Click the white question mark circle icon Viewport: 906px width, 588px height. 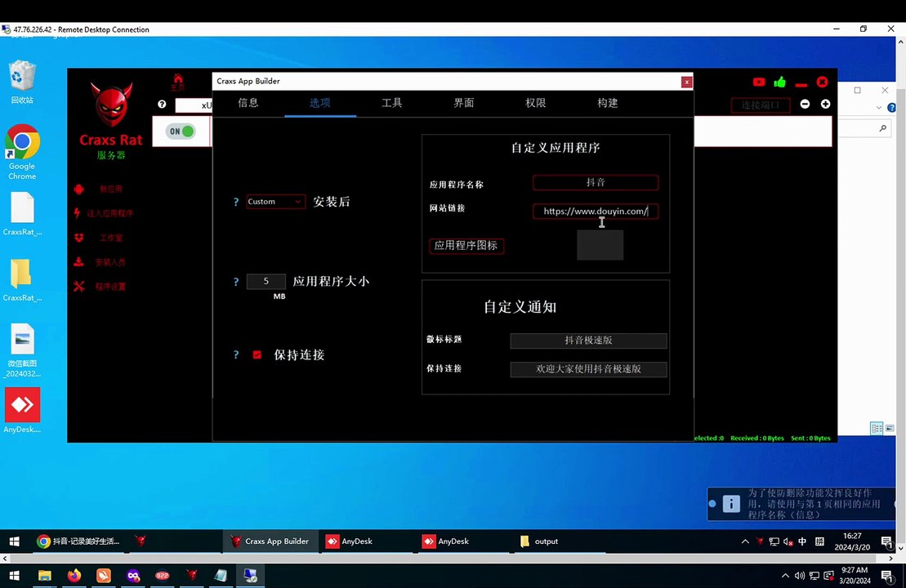coord(162,104)
